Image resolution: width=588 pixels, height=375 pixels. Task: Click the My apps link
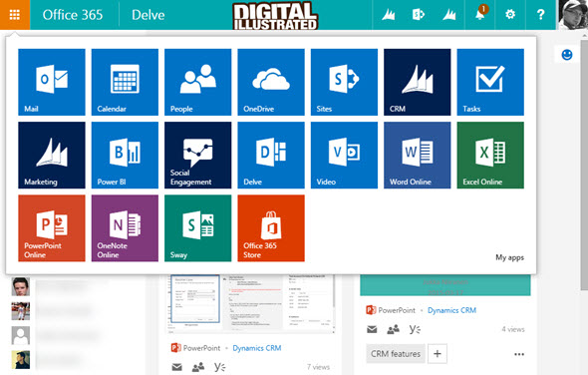coord(509,257)
